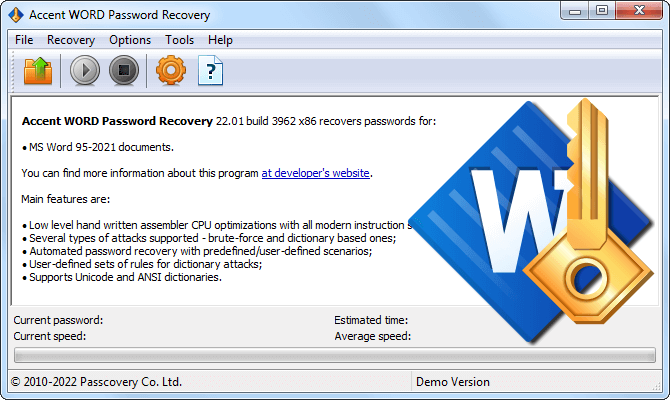The width and height of the screenshot is (670, 400).
Task: Click the '© 2010-2022 Passcovery Co. Ltd.' text
Action: click(97, 382)
